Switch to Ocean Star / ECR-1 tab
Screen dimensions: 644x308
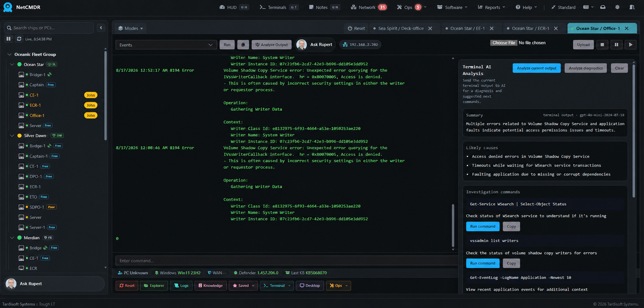[x=530, y=28]
